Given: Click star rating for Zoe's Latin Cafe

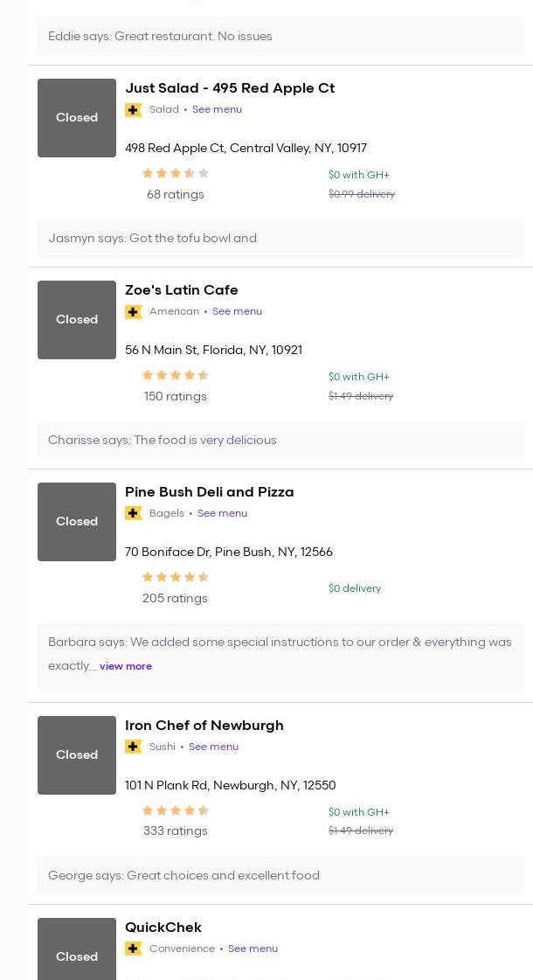Looking at the screenshot, I should pos(175,376).
